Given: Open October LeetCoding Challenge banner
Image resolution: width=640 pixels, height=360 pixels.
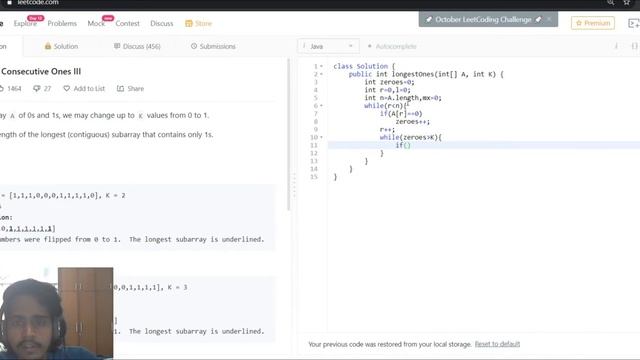Looking at the screenshot, I should click(483, 20).
